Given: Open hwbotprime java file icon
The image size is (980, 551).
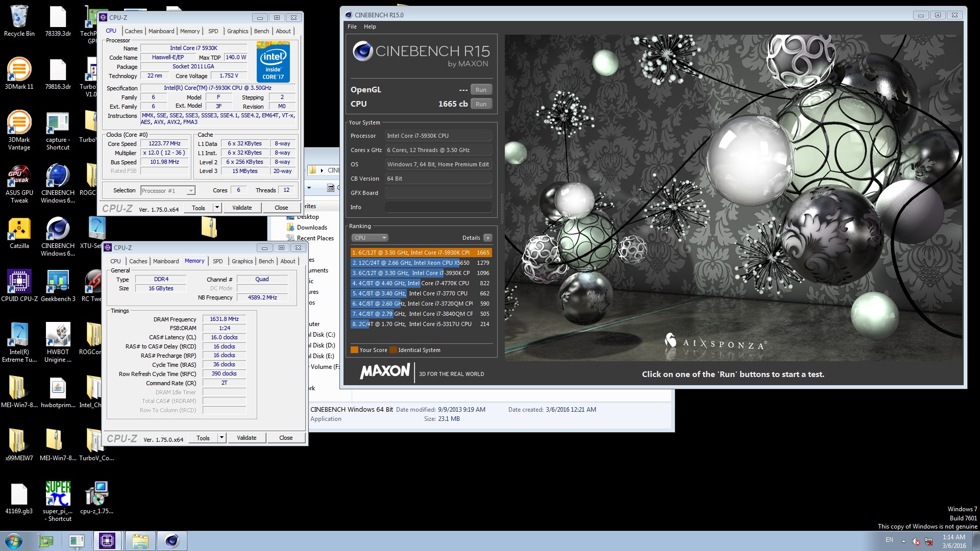Looking at the screenshot, I should (58, 392).
